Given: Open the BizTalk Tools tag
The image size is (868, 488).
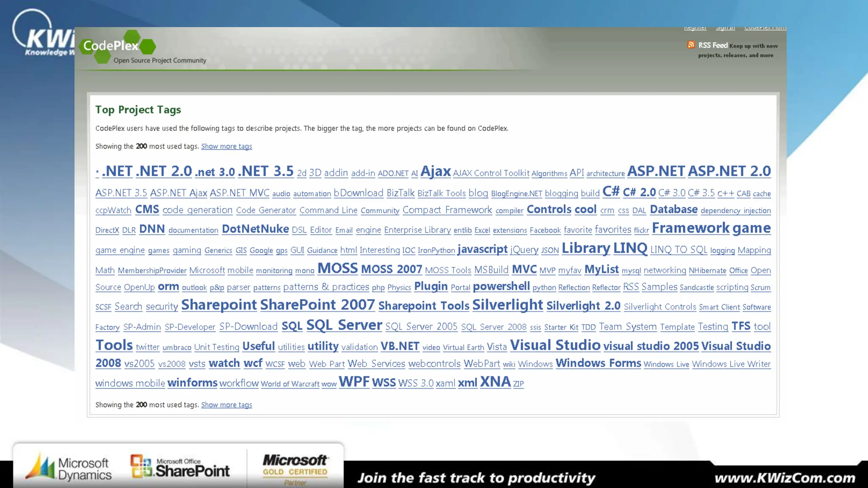Looking at the screenshot, I should (x=441, y=193).
